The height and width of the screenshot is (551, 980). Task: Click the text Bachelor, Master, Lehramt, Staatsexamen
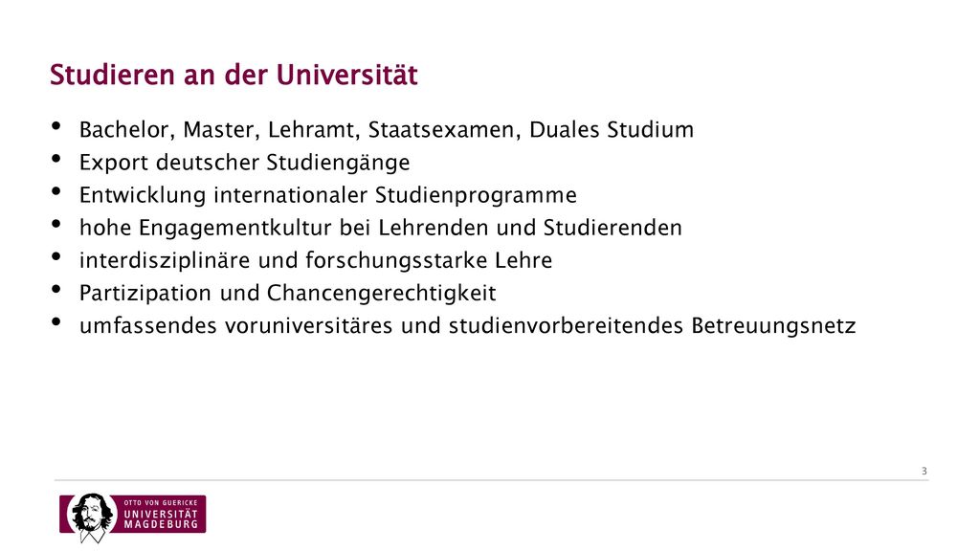click(300, 130)
